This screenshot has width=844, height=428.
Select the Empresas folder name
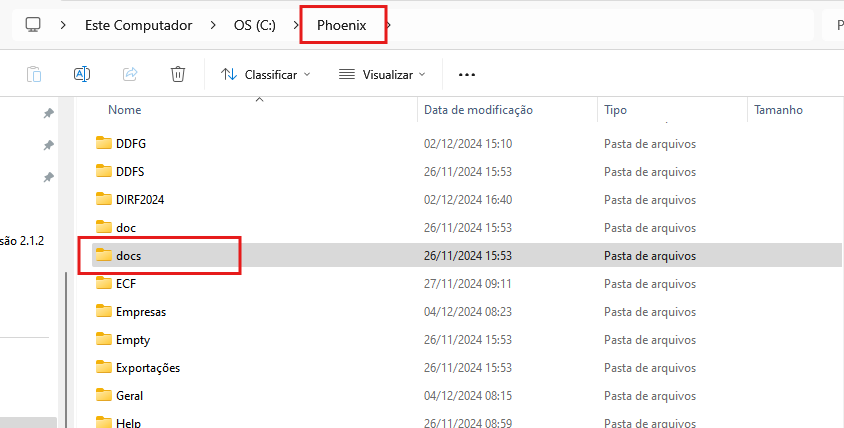point(141,312)
